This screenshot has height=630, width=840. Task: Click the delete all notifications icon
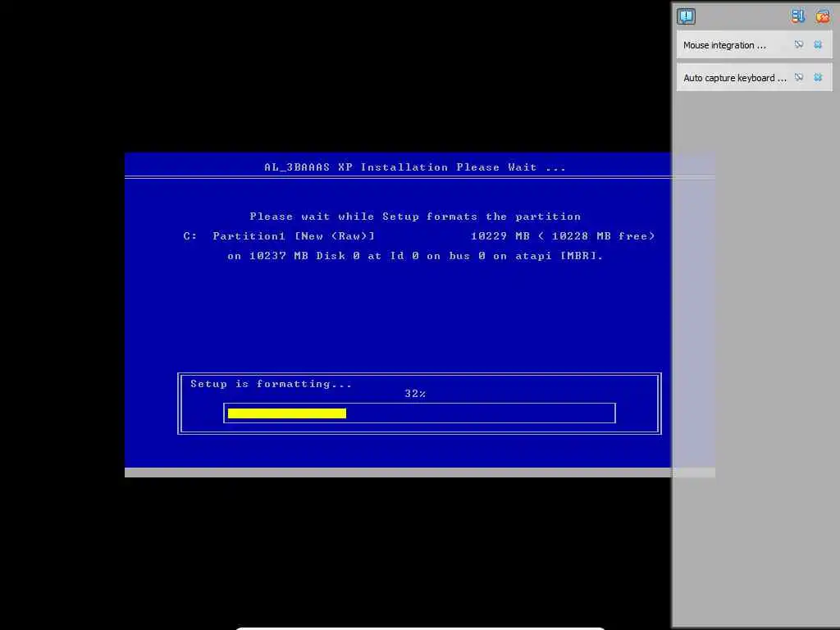pos(822,16)
